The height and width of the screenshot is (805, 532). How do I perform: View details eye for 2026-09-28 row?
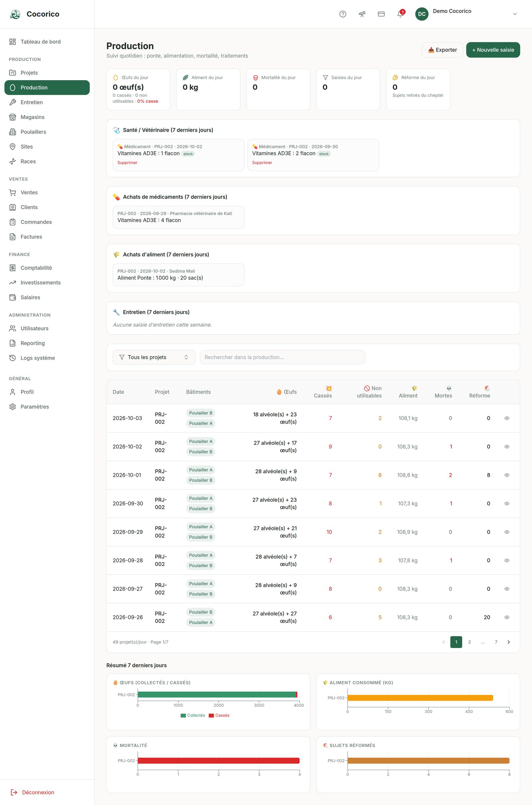click(506, 560)
